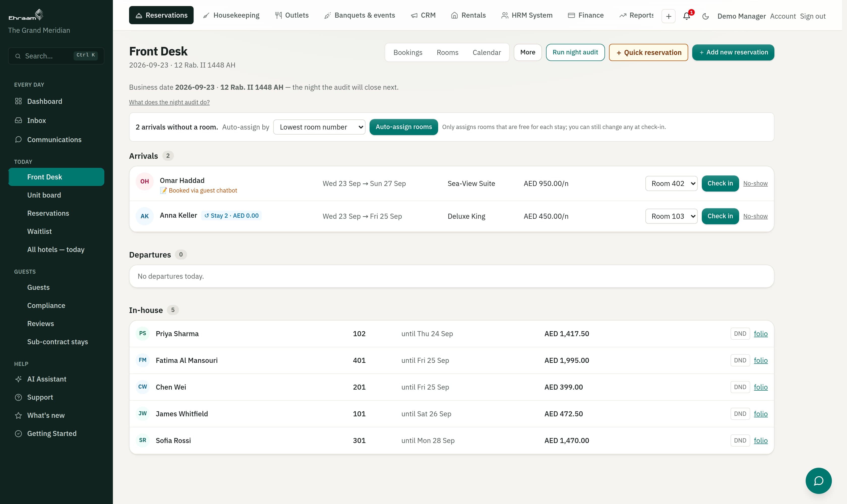Open the Room 103 dropdown for Anna Keller
847x504 pixels.
(671, 216)
